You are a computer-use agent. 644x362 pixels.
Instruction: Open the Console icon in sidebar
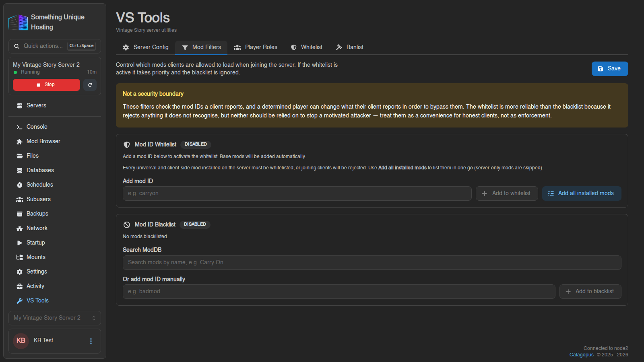tap(19, 127)
